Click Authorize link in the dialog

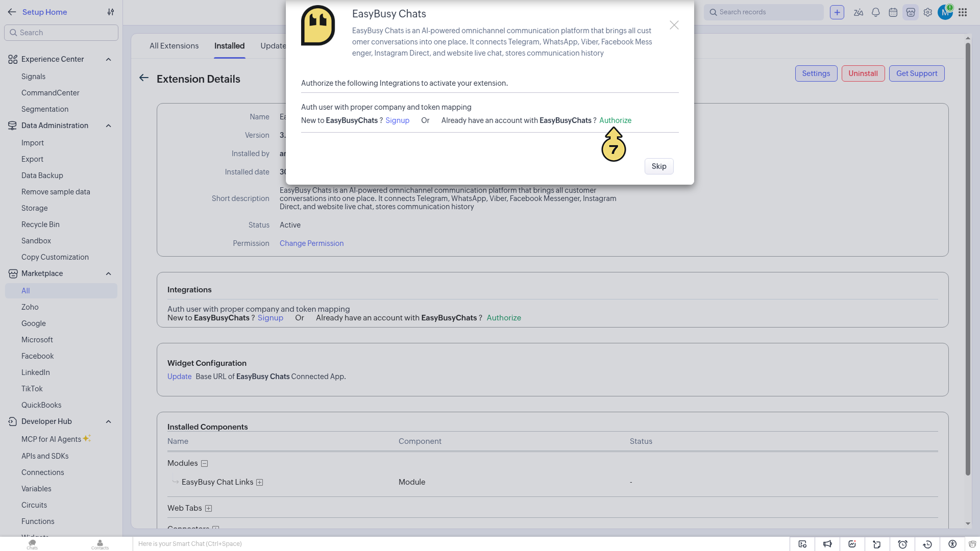point(615,120)
